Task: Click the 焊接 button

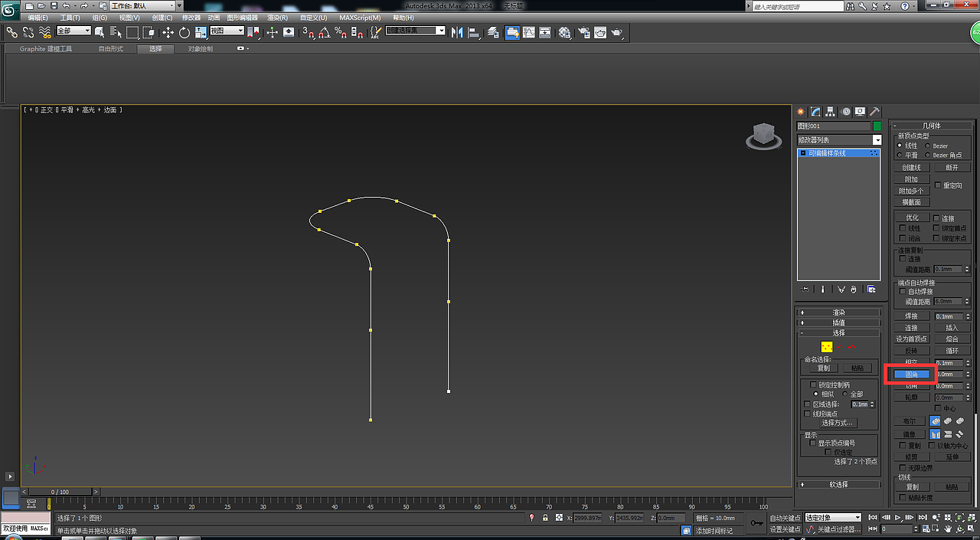Action: [911, 316]
